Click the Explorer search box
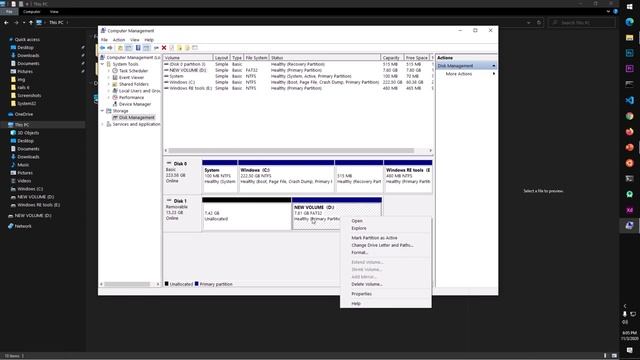640x360 pixels. pyautogui.click(x=582, y=23)
